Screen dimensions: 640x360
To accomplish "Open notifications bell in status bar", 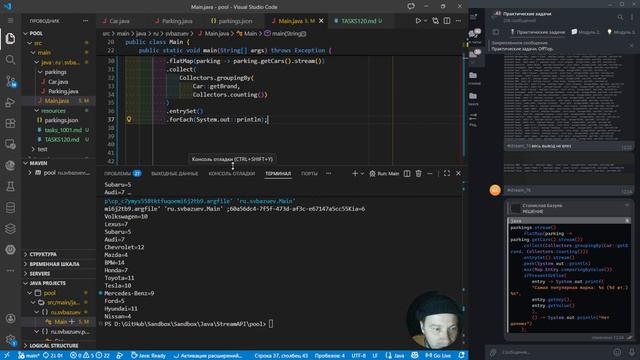I will coord(461,356).
